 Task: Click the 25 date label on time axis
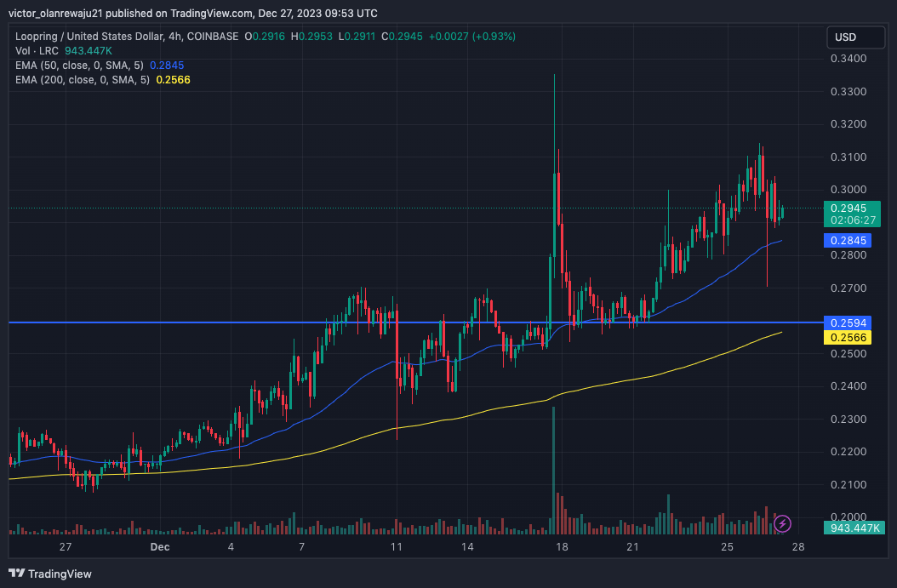(x=727, y=547)
